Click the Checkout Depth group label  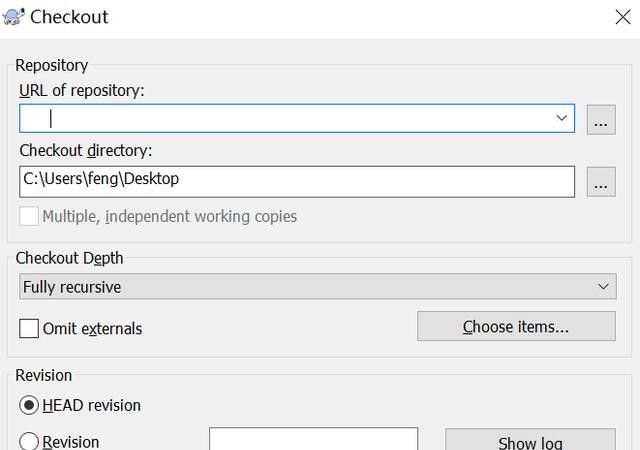click(x=70, y=258)
